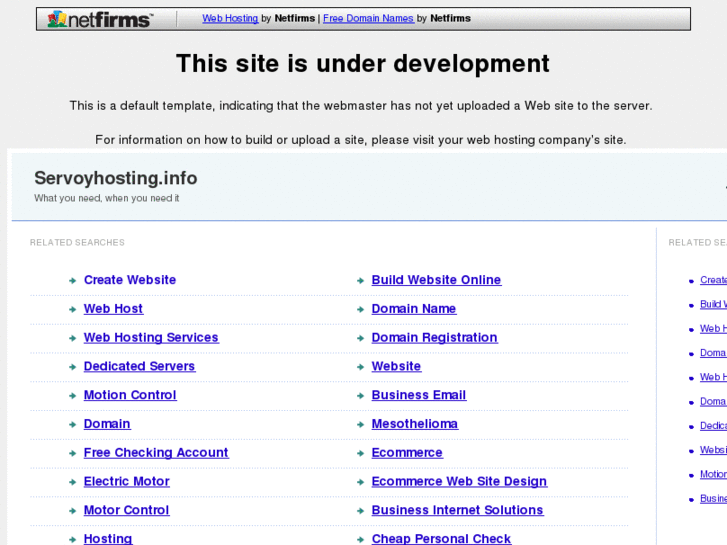Open the Website link
The image size is (727, 545).
[396, 366]
